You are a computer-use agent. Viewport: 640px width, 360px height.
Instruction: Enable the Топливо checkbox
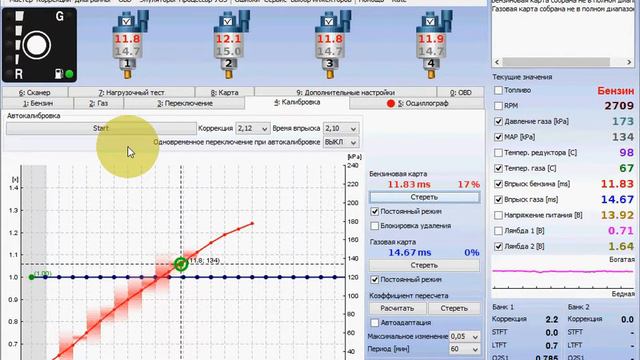point(498,90)
